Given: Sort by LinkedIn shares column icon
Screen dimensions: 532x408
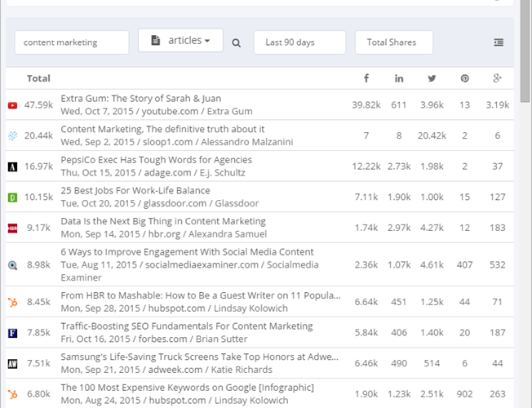Looking at the screenshot, I should coord(399,79).
